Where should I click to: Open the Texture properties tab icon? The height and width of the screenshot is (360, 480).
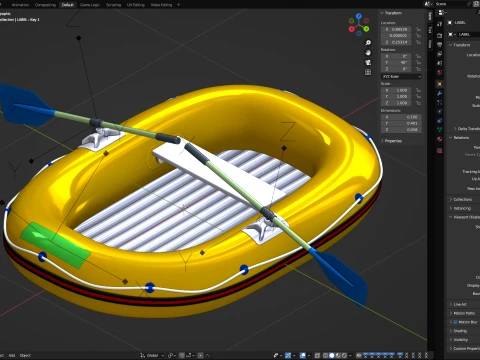coord(439,151)
